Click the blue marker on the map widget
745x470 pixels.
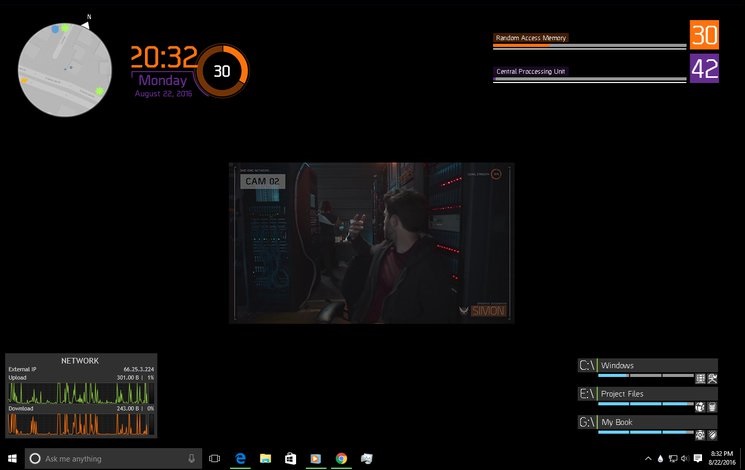[55, 29]
